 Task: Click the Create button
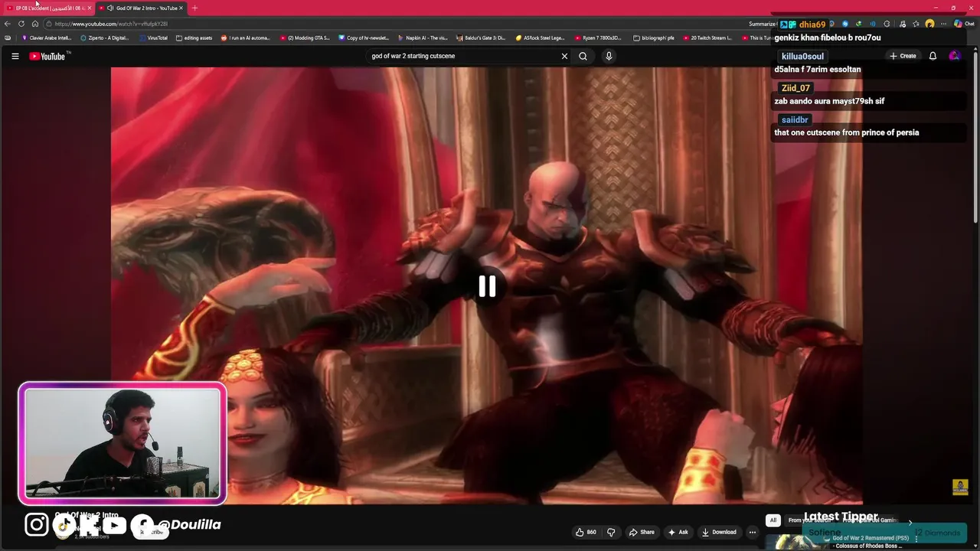(x=903, y=56)
